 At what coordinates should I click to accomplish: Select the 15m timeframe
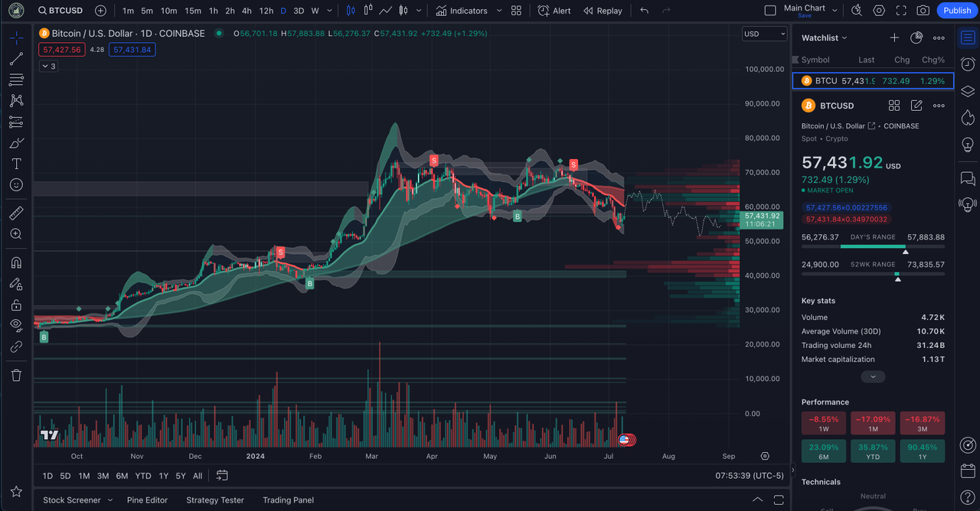pyautogui.click(x=193, y=11)
